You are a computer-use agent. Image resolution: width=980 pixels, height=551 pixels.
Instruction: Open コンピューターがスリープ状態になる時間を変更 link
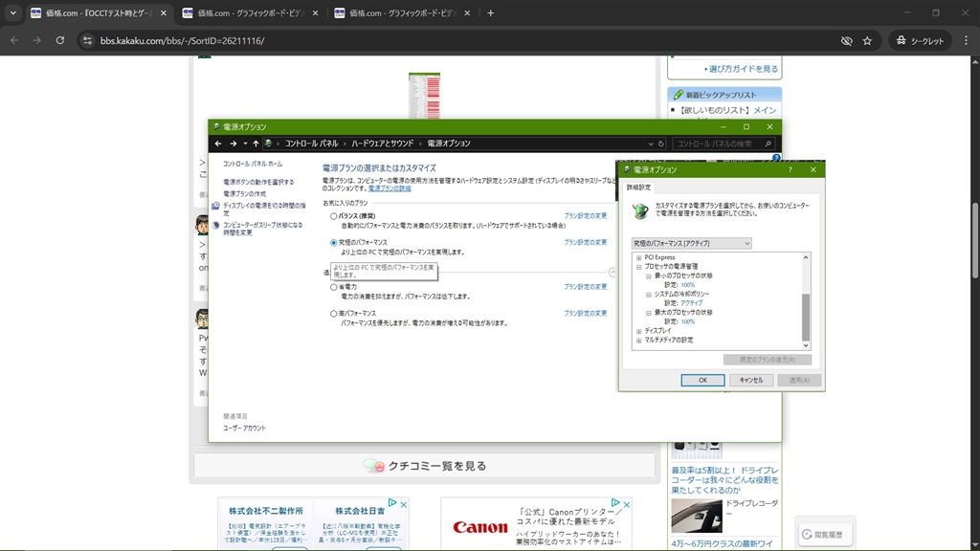coord(262,228)
